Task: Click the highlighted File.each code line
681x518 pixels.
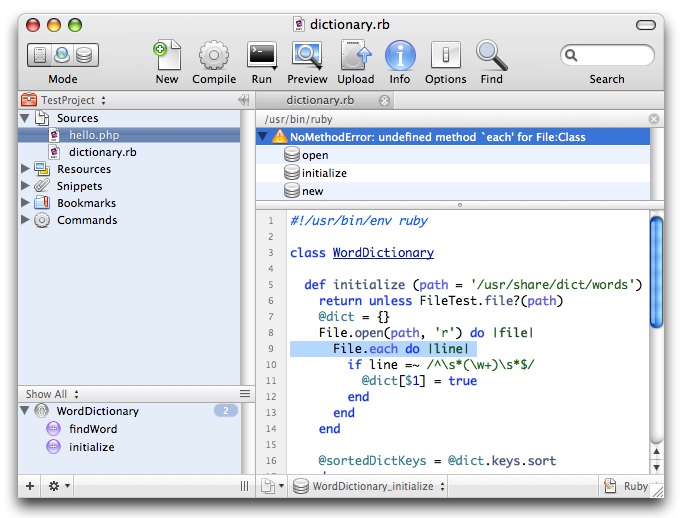Action: [x=383, y=349]
